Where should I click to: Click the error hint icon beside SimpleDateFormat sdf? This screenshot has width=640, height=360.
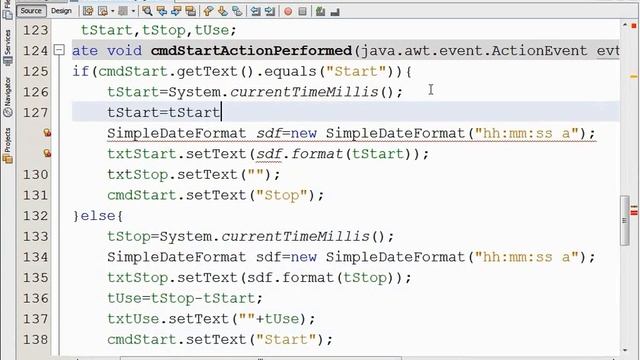pyautogui.click(x=47, y=133)
